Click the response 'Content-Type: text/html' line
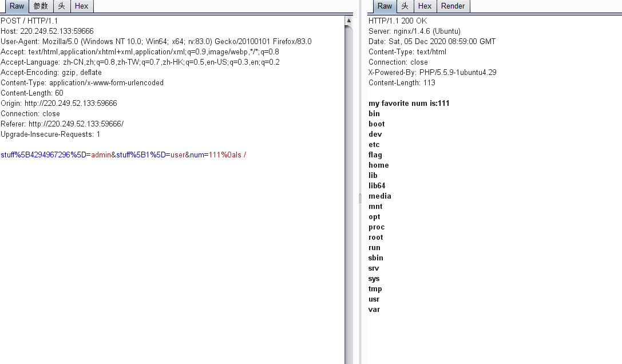The height and width of the screenshot is (364, 622). (407, 52)
